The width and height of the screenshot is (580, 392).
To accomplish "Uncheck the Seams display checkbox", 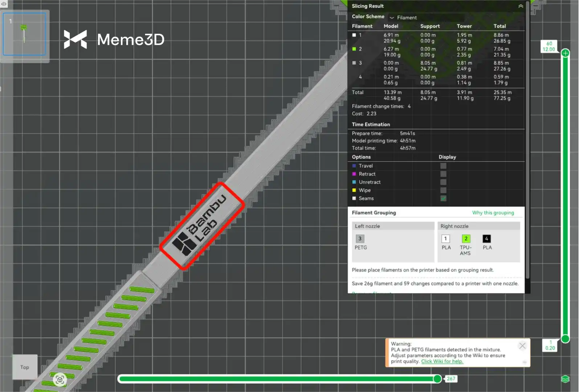I will 443,199.
